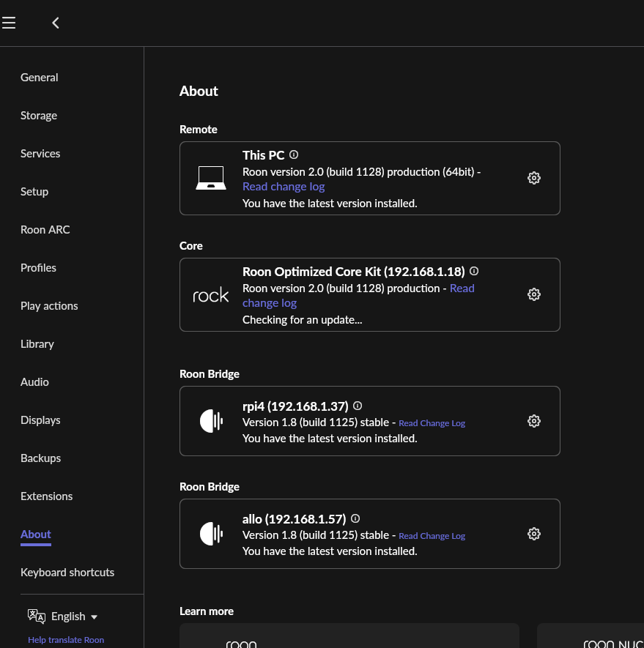Viewport: 644px width, 648px height.
Task: Open Audio settings tab
Action: (34, 382)
